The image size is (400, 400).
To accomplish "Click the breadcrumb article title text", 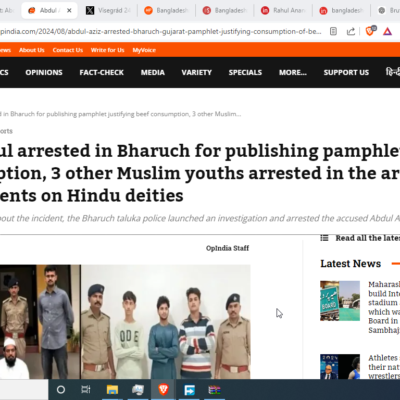I will click(x=120, y=114).
